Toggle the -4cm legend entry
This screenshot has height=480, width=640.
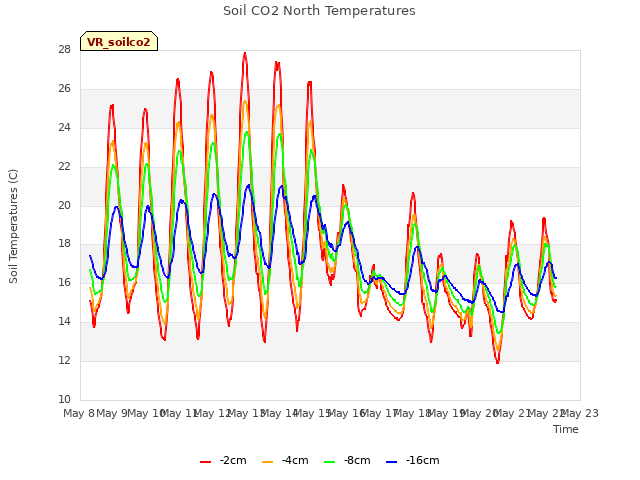click(x=285, y=460)
